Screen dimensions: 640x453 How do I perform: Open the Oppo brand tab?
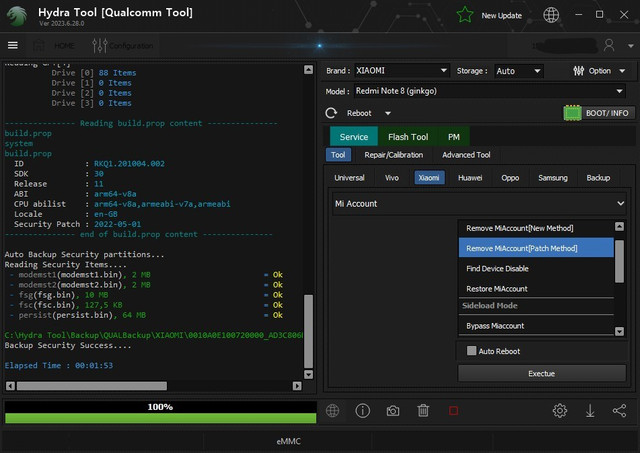coord(510,178)
